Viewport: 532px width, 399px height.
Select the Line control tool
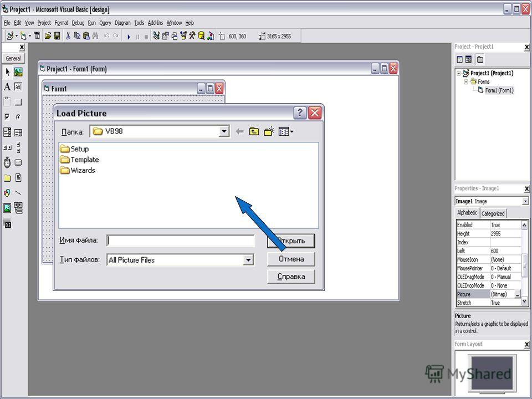point(18,193)
